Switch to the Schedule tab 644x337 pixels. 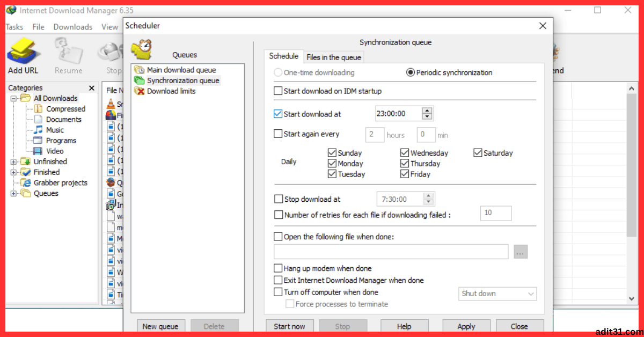click(283, 56)
